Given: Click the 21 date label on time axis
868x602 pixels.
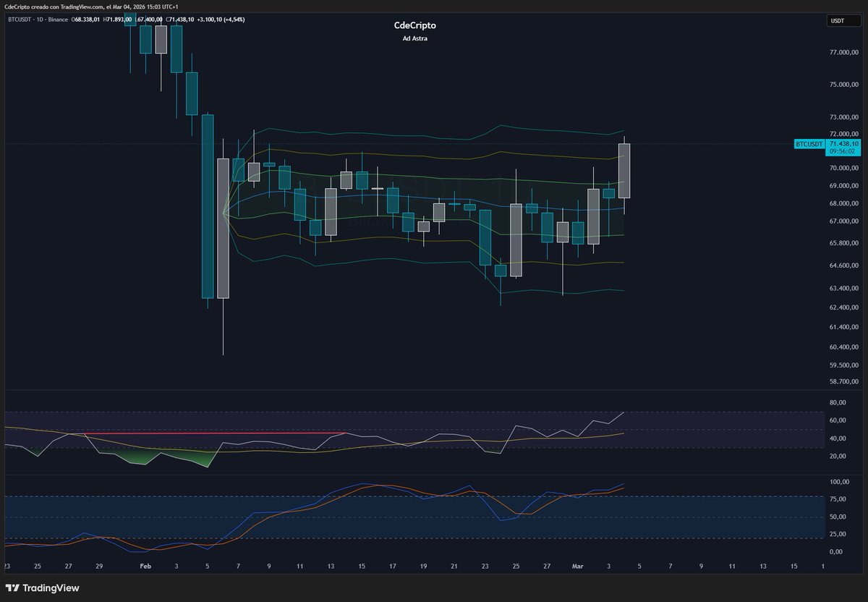Looking at the screenshot, I should coord(454,567).
